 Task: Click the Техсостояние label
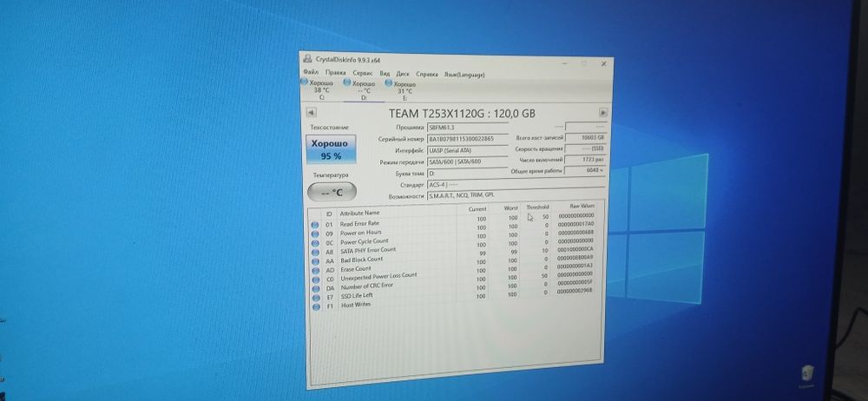tap(329, 127)
